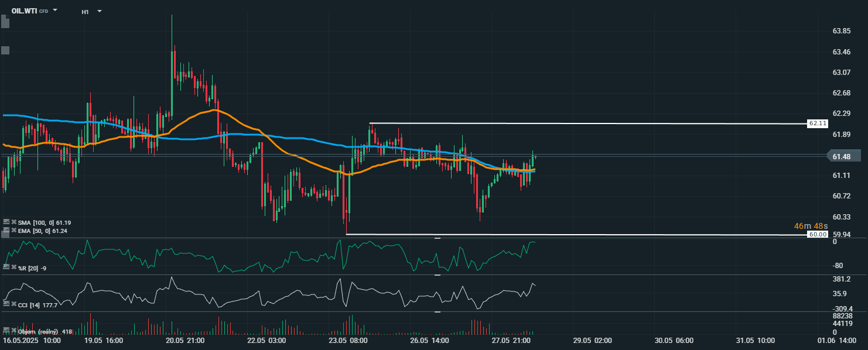Click the orange candle countdown timer
The height and width of the screenshot is (350, 868).
pyautogui.click(x=810, y=226)
